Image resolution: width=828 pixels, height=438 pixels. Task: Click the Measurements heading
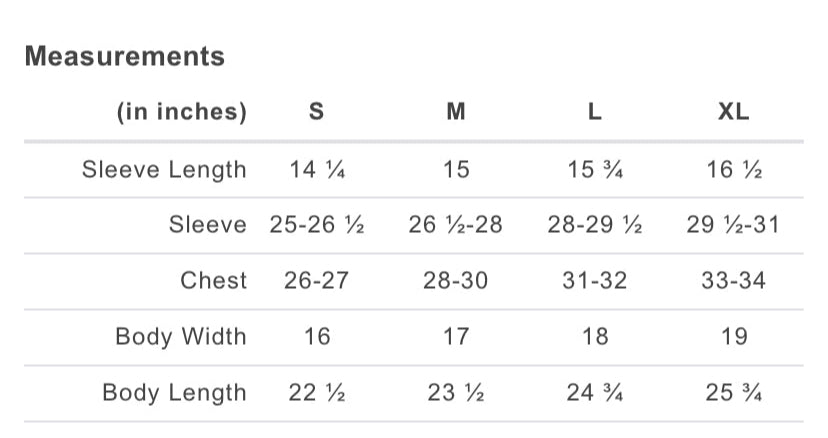coord(125,56)
